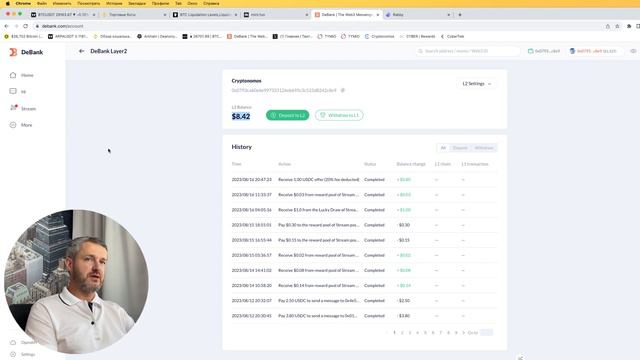
Task: Open the Chrome menu in menu bar
Action: point(23,3)
